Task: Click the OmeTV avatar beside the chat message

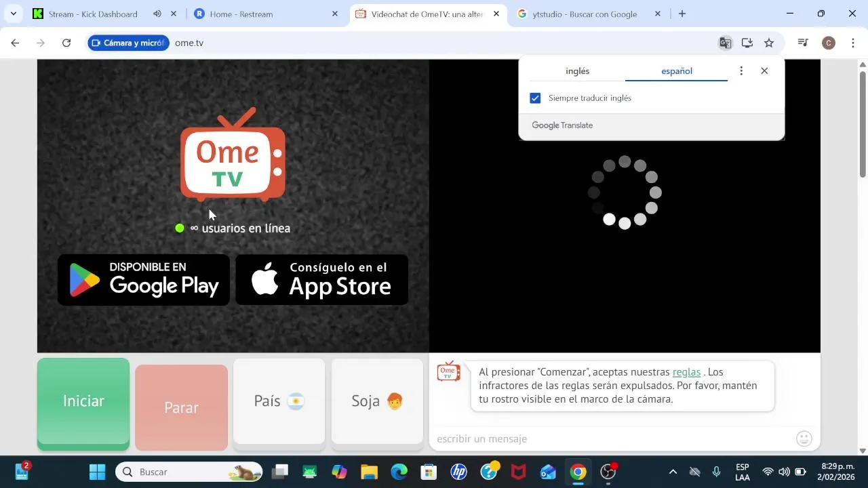Action: click(x=448, y=371)
